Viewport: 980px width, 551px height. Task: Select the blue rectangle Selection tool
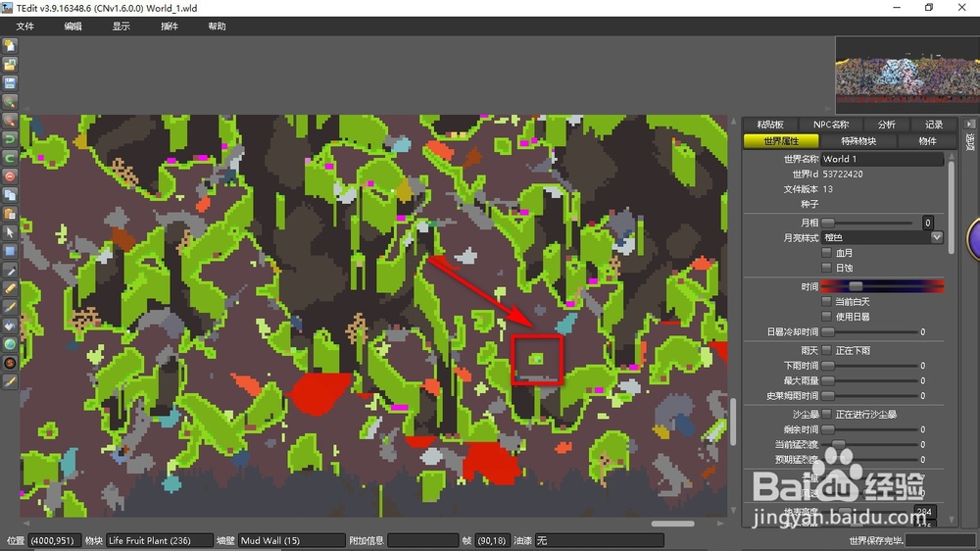(x=10, y=251)
